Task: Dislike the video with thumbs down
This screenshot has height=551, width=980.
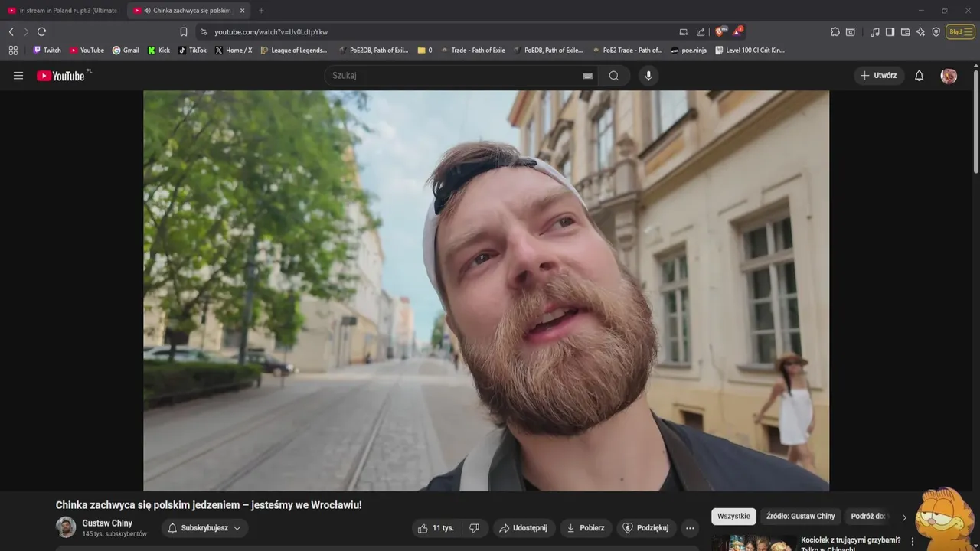Action: (x=474, y=528)
